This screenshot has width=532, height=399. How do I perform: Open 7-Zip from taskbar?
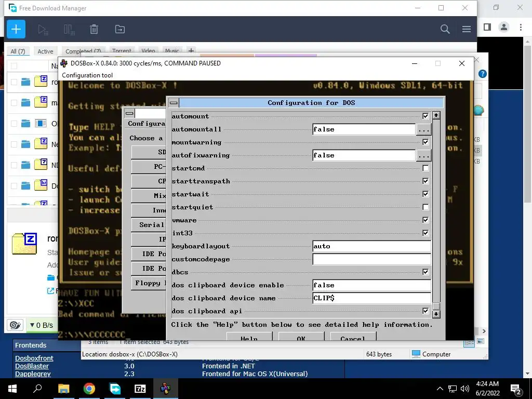click(x=140, y=389)
